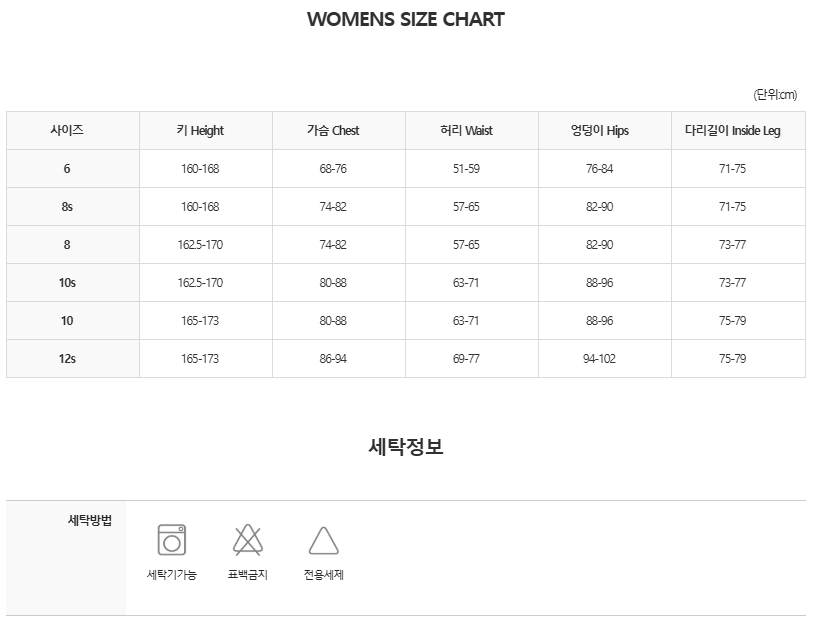Select size 6 row label
The image size is (813, 621).
coord(67,168)
